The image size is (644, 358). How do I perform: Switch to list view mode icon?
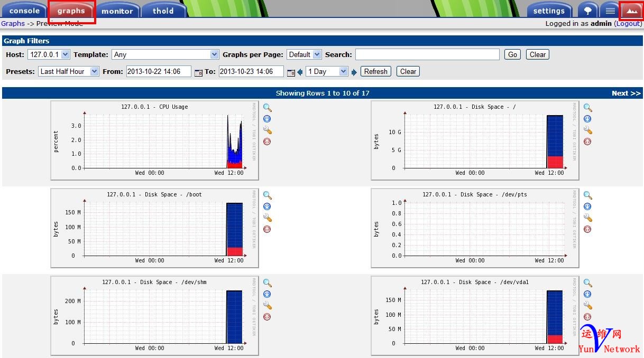pyautogui.click(x=610, y=11)
